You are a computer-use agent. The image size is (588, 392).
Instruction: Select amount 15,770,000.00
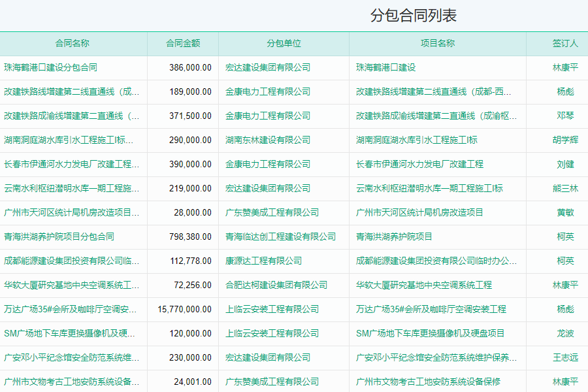(184, 310)
